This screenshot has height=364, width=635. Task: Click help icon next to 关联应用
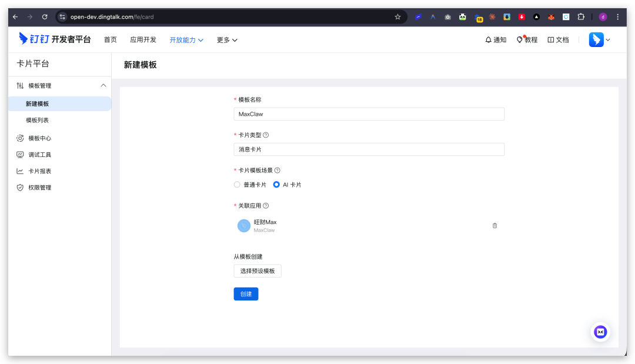click(x=266, y=206)
